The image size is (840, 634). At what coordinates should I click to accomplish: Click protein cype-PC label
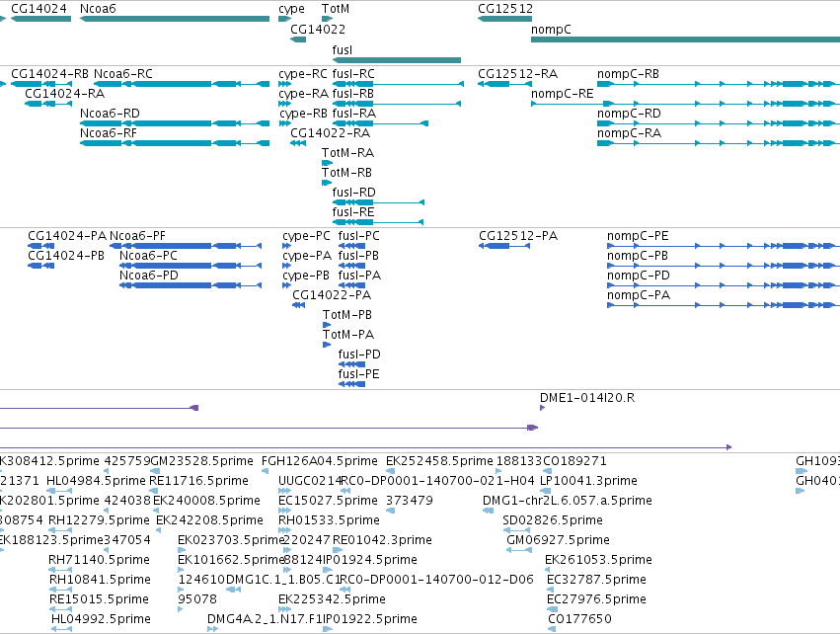(306, 236)
